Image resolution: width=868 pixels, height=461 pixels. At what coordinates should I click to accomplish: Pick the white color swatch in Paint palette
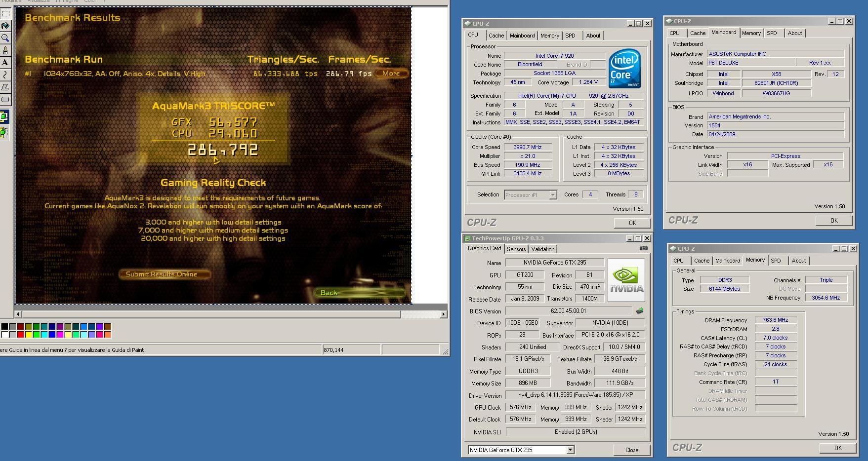click(x=4, y=334)
